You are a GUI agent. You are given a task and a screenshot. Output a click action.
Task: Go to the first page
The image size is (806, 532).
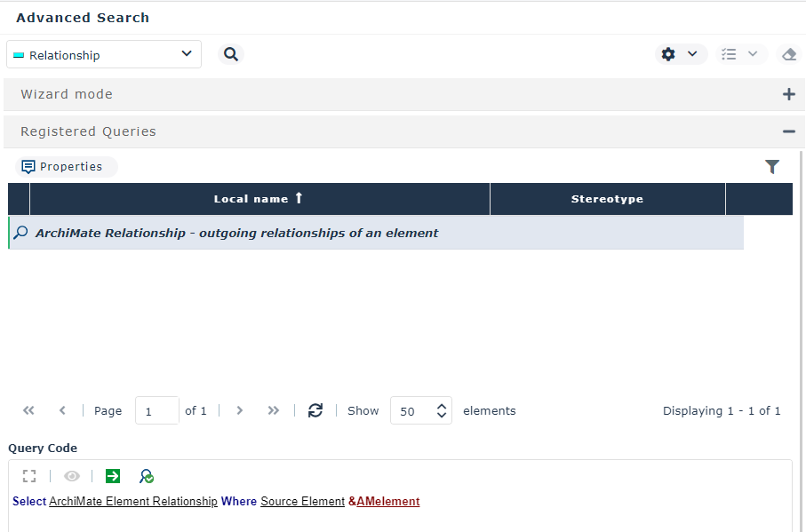(28, 410)
